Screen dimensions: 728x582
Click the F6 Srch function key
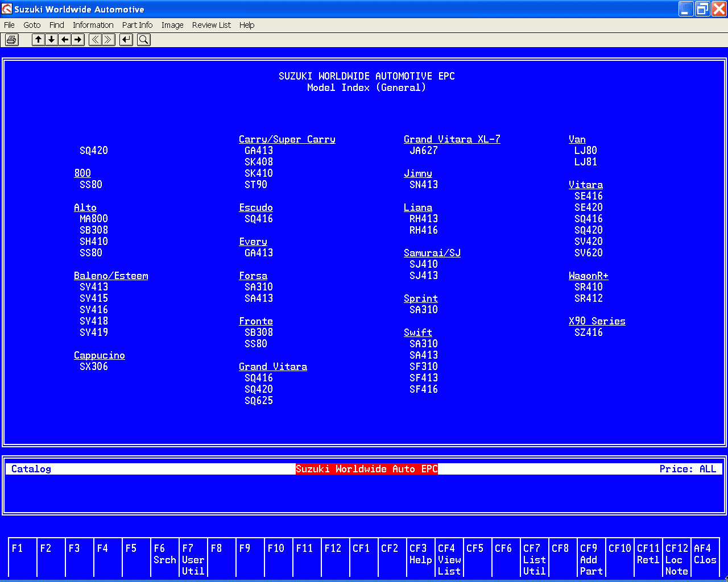pyautogui.click(x=165, y=558)
